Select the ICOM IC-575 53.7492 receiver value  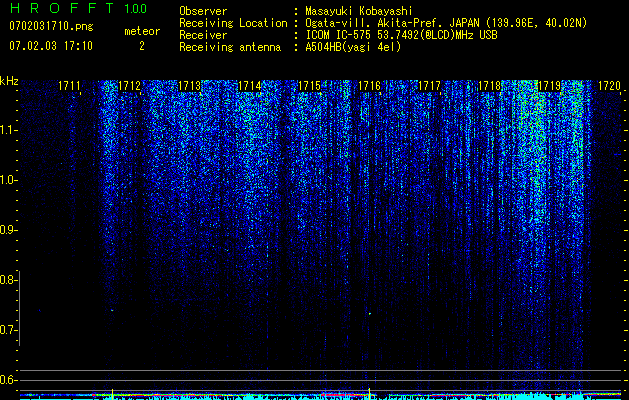(x=401, y=35)
